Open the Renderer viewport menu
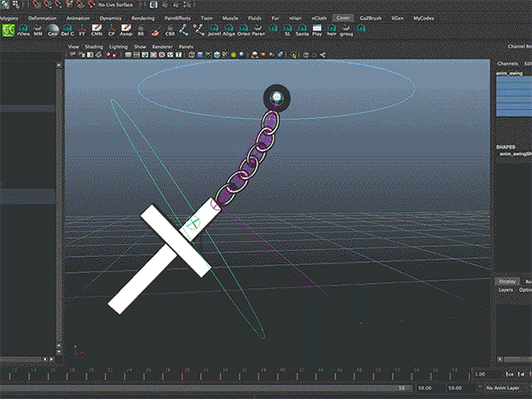The image size is (532, 399). tap(162, 46)
